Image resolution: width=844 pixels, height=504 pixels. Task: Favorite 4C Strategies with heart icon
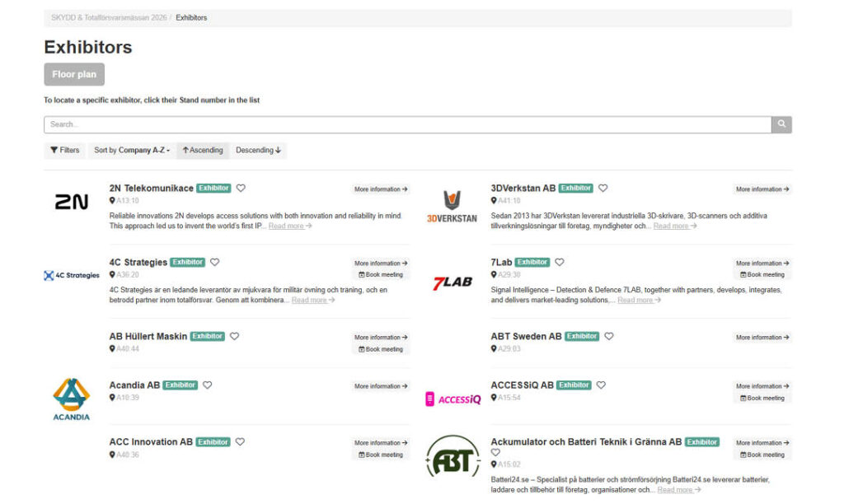click(215, 263)
